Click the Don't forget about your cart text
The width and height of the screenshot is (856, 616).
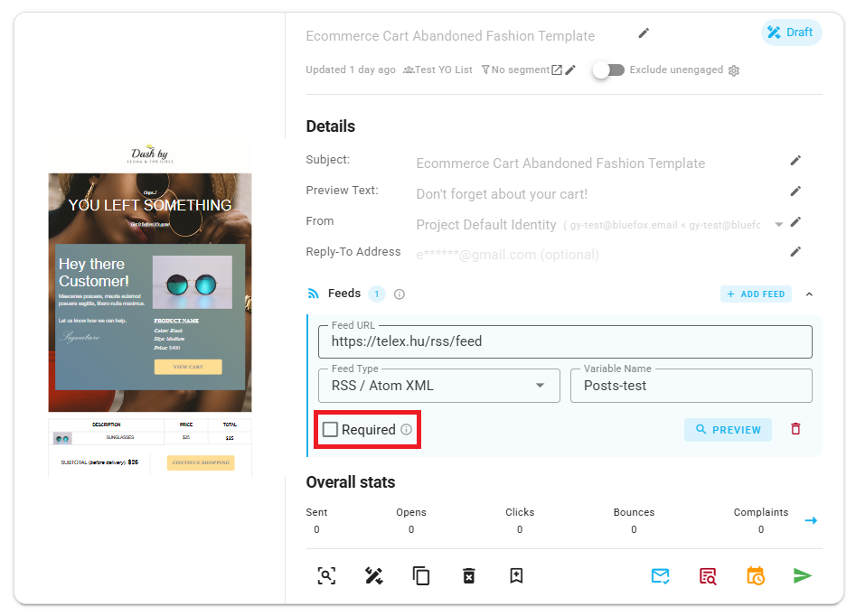coord(502,194)
